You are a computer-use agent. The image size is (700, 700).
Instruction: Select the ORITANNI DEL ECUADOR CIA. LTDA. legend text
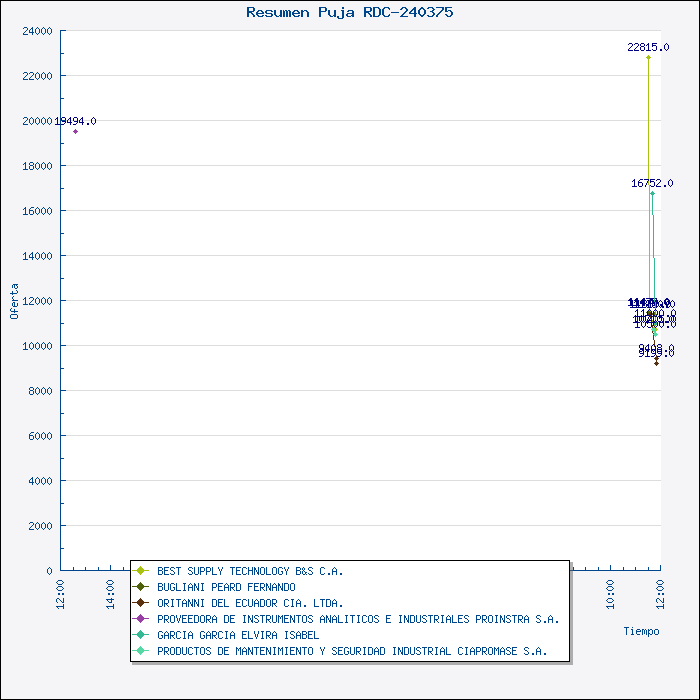(x=250, y=603)
